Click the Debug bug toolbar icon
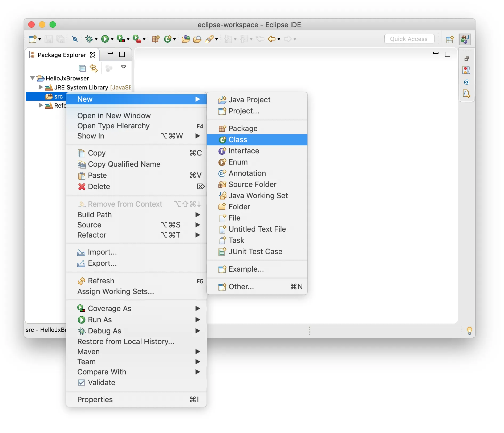This screenshot has height=433, width=504. pyautogui.click(x=89, y=39)
